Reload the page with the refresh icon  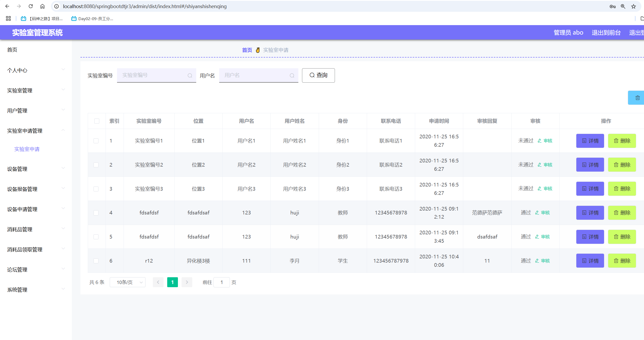[x=31, y=6]
